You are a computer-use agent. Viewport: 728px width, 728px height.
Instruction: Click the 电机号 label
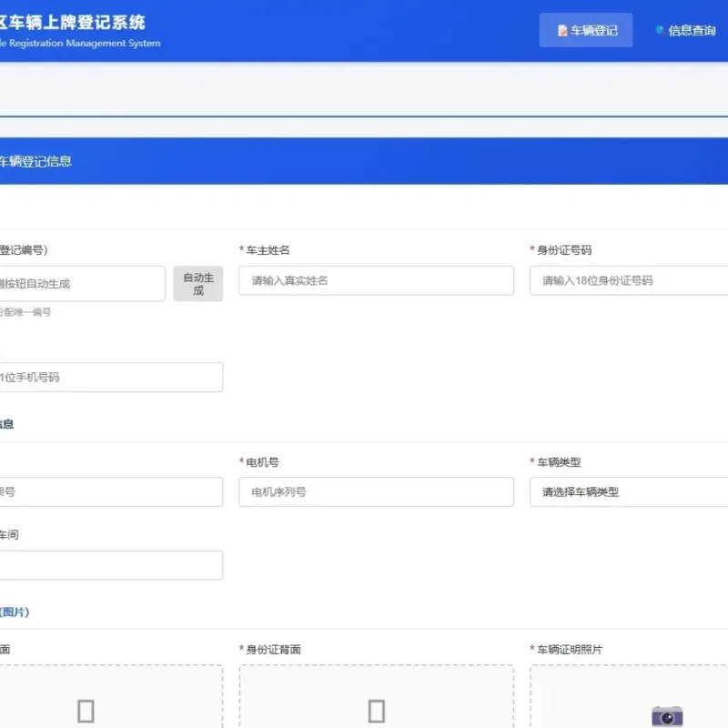tap(262, 462)
